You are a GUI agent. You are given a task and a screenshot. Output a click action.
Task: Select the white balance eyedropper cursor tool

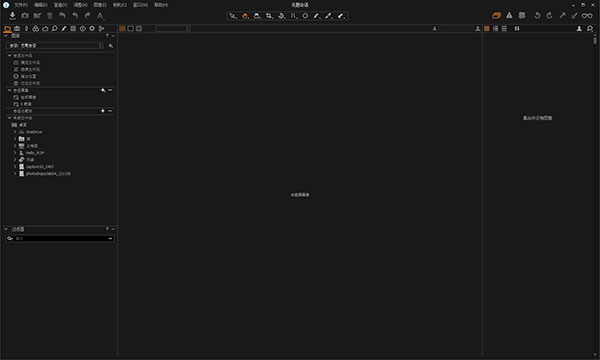(x=329, y=16)
